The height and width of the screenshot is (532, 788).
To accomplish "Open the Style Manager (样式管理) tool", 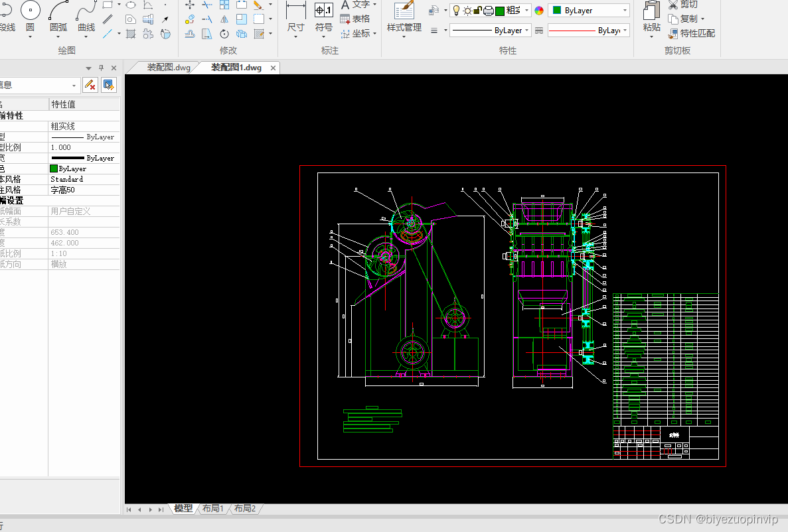I will 404,19.
